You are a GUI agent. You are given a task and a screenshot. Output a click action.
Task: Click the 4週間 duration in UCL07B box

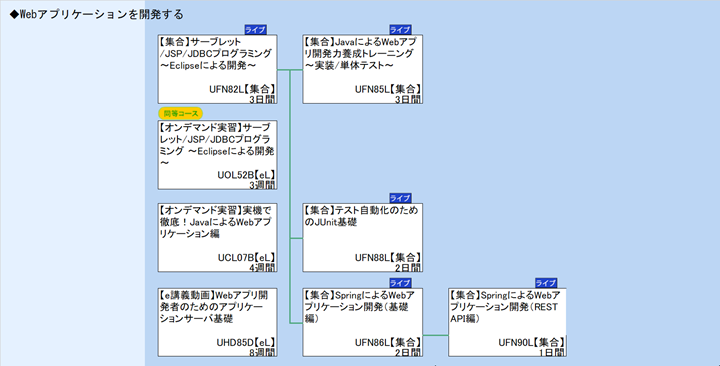[262, 268]
